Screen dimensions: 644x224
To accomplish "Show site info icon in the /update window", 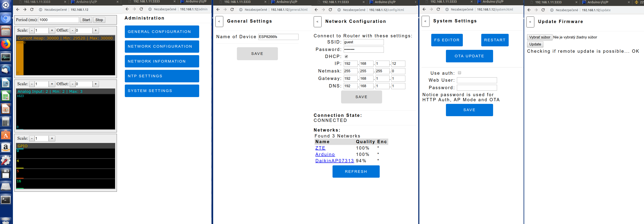I will pos(552,10).
